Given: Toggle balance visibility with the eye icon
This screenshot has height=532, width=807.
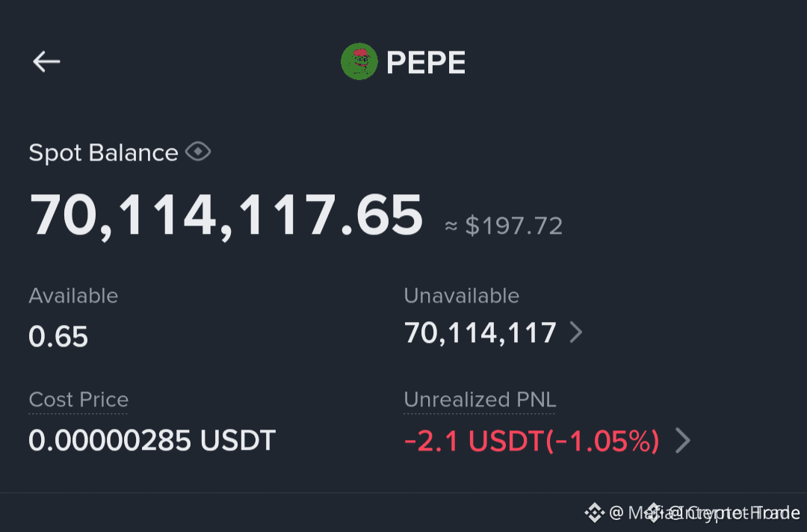Looking at the screenshot, I should tap(198, 152).
